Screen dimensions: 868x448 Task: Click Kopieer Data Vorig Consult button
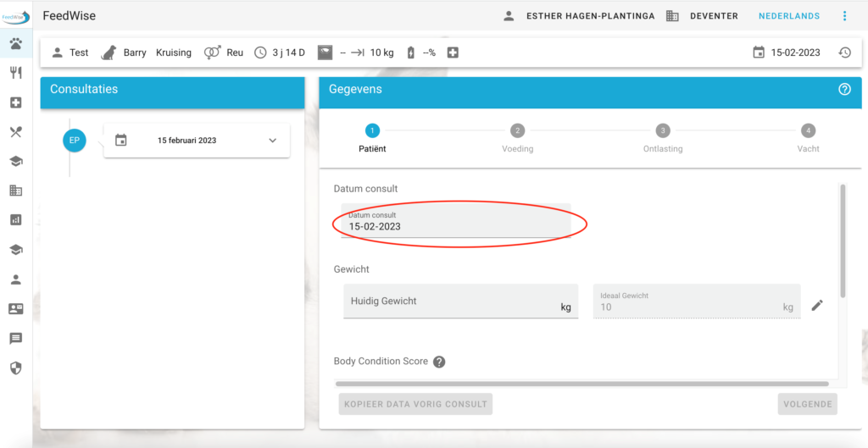[415, 404]
